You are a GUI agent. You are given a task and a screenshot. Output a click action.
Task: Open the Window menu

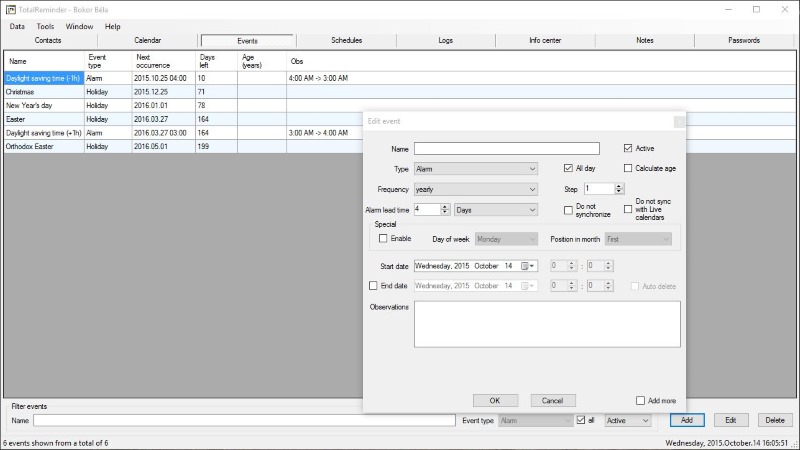coord(79,27)
